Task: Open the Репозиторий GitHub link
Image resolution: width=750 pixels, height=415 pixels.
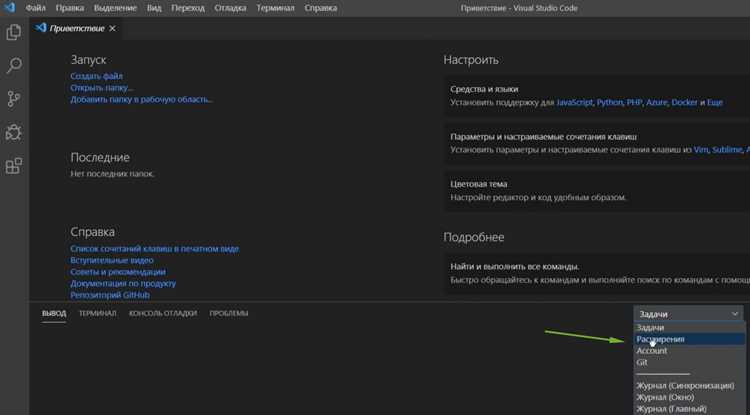Action: tap(110, 295)
